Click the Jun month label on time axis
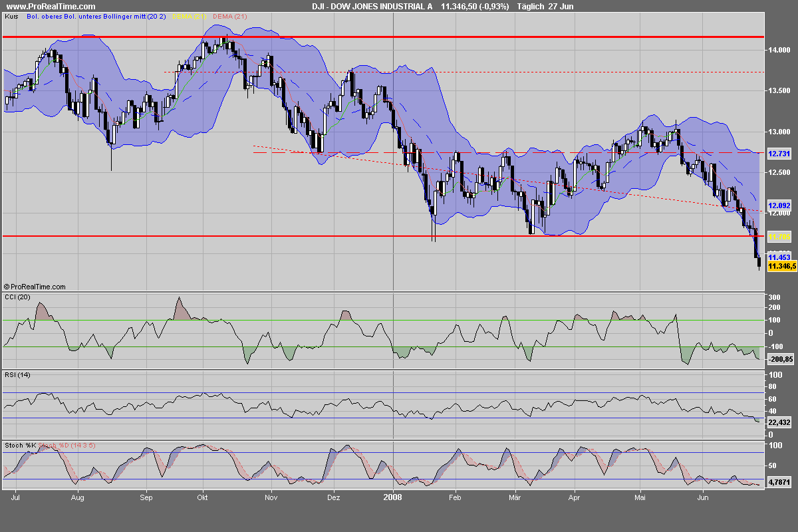 coord(703,496)
